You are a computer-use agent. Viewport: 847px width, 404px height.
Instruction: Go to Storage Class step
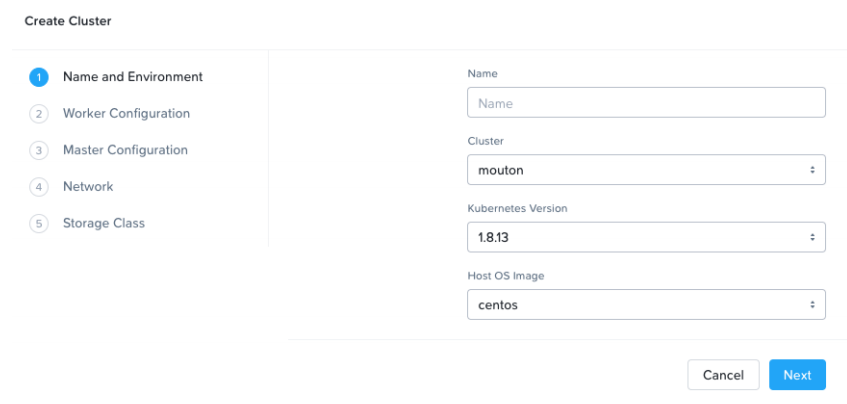click(x=104, y=223)
